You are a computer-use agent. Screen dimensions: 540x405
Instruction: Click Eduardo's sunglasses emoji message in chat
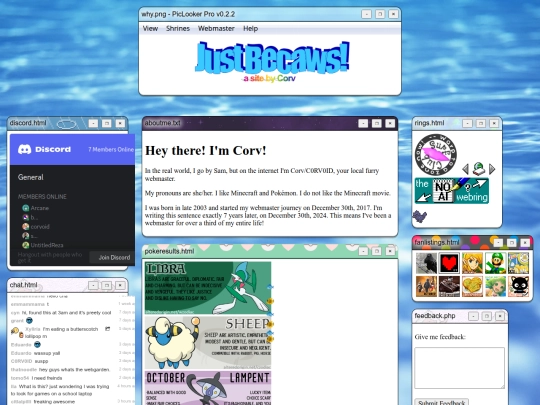point(37,344)
